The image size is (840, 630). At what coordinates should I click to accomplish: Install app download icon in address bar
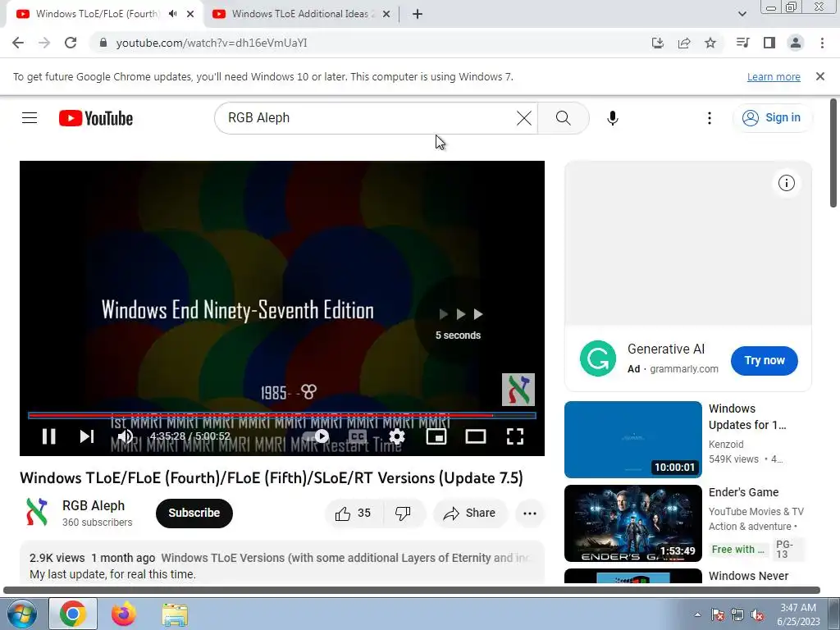657,43
